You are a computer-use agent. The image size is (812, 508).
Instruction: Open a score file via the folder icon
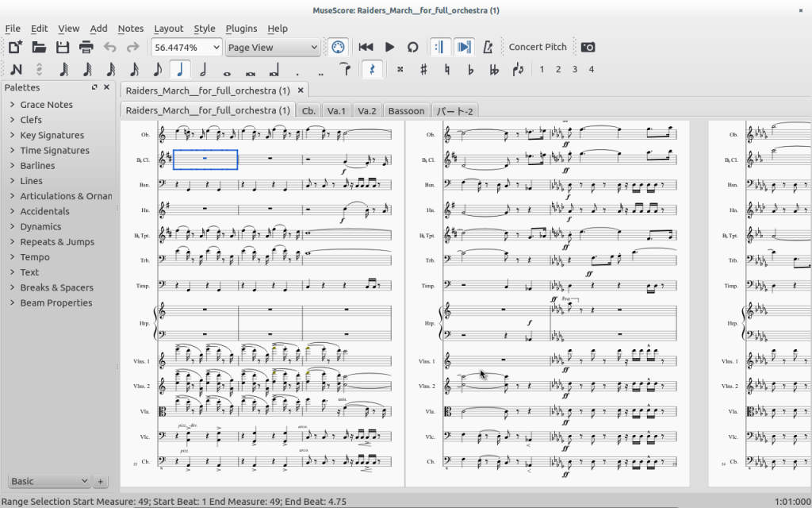pyautogui.click(x=39, y=47)
